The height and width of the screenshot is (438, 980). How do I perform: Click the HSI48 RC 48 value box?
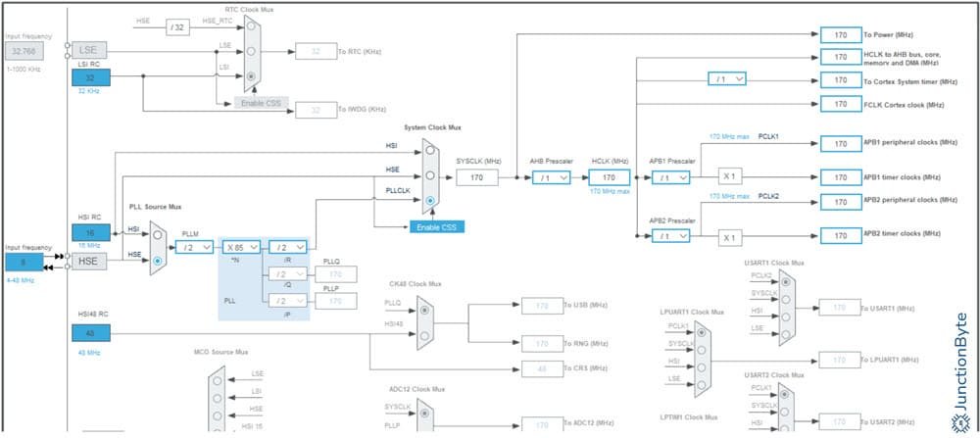[x=91, y=333]
